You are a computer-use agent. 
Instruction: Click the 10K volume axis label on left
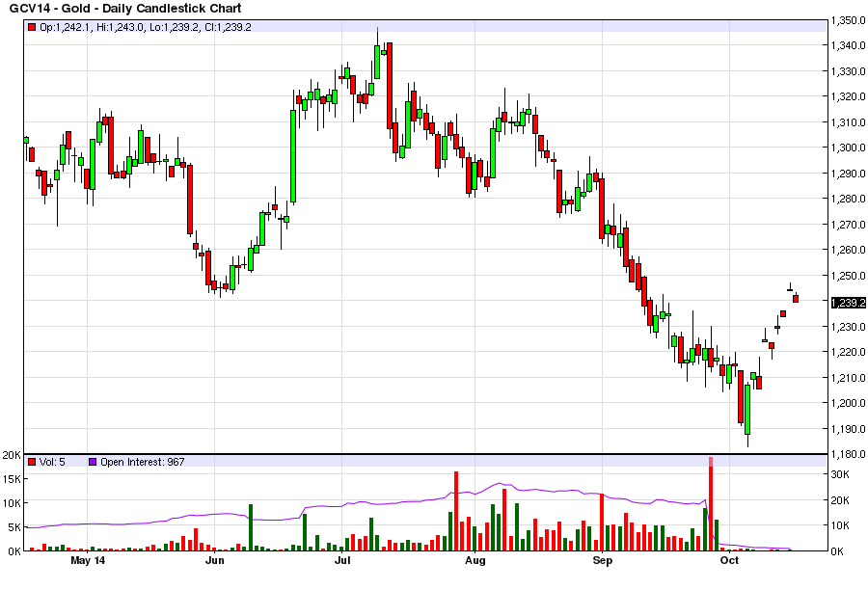click(11, 503)
